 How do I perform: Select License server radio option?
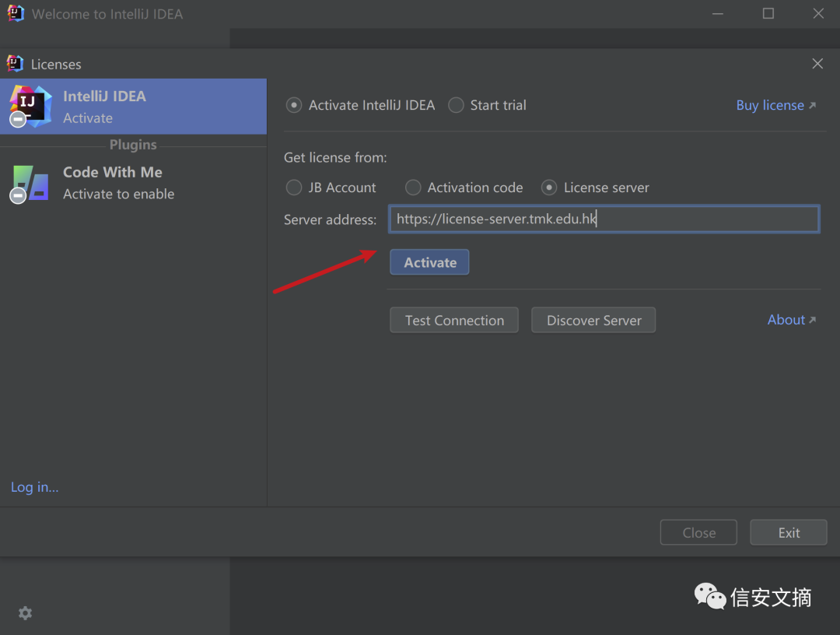click(595, 188)
